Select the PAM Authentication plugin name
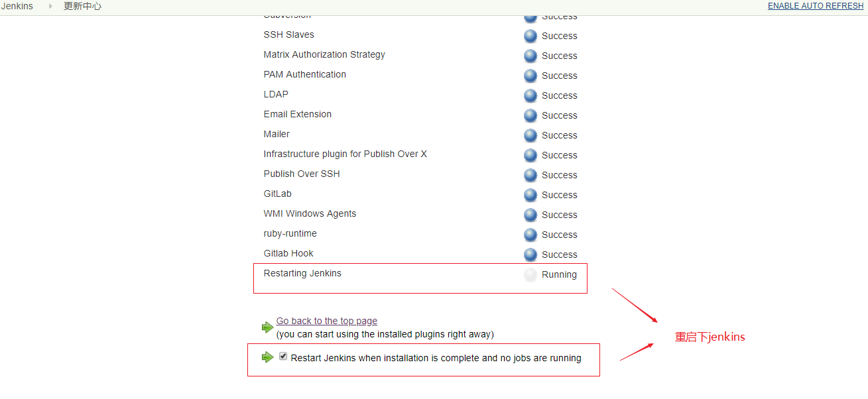 click(x=305, y=74)
